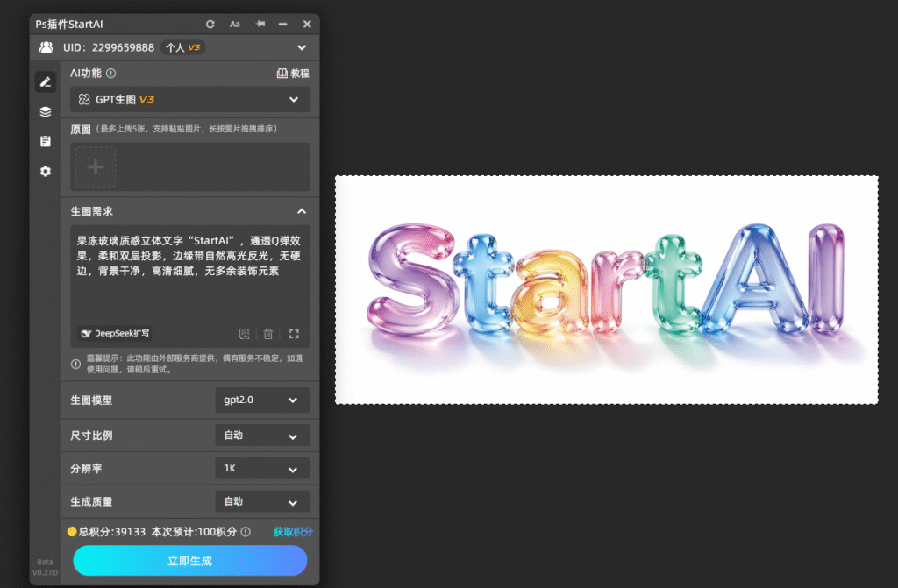
Task: Click the generated StartAI jelly text image
Action: click(607, 290)
